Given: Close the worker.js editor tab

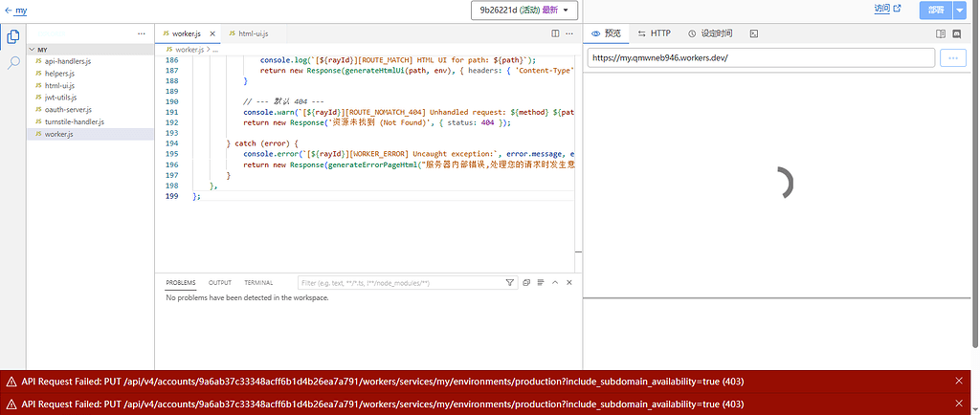Looking at the screenshot, I should 212,33.
